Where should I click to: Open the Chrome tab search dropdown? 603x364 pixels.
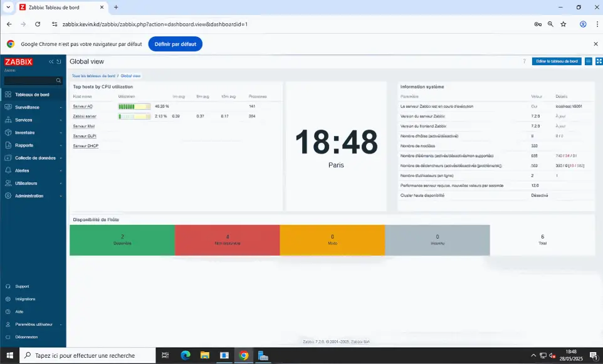8,8
